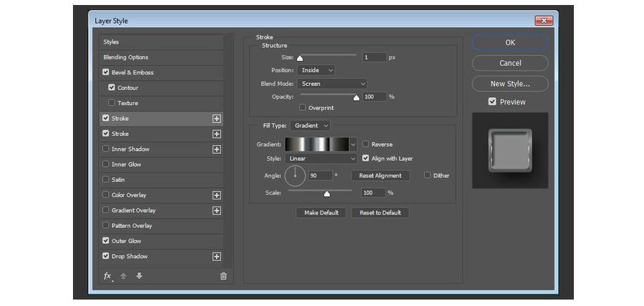Click the gradient preview swatch

(x=316, y=144)
